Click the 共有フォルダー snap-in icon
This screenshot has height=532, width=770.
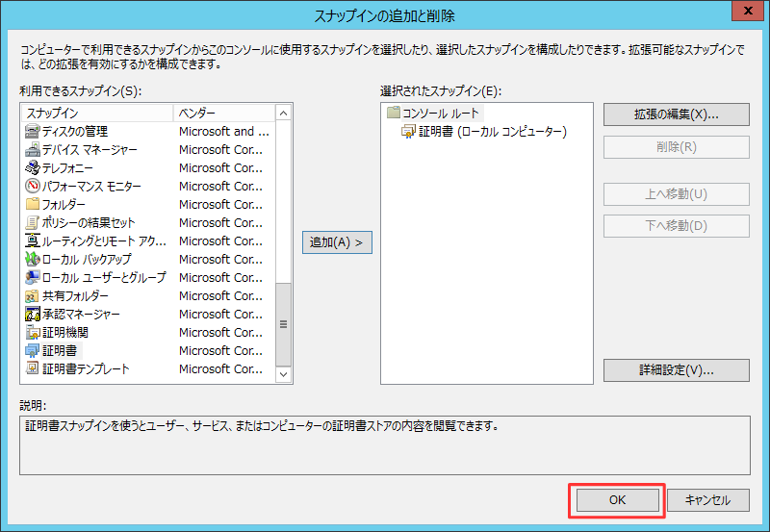33,295
